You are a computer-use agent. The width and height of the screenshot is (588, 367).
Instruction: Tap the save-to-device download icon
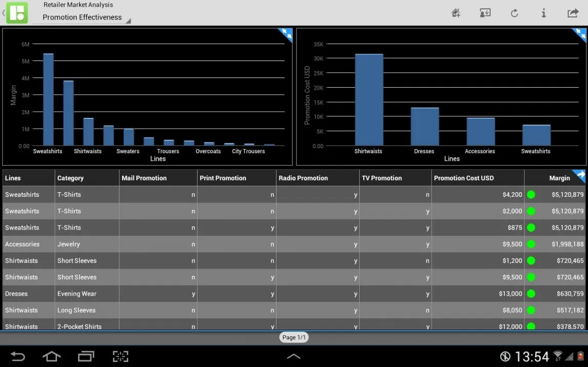click(485, 13)
